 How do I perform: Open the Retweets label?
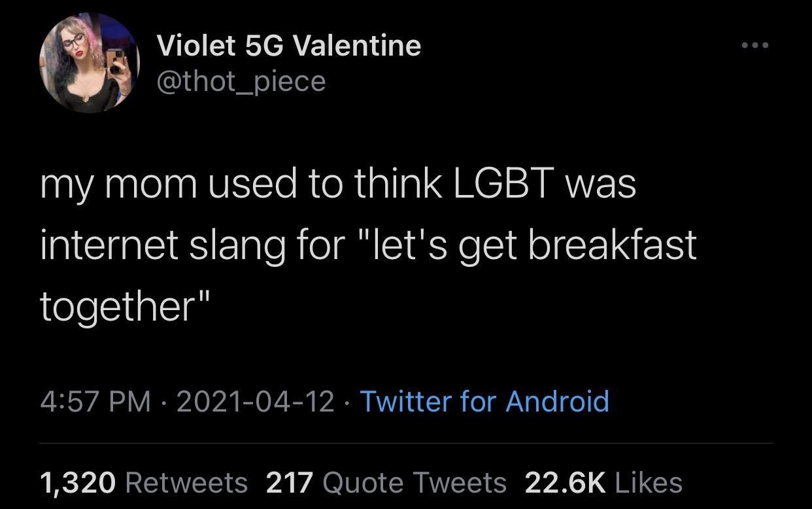(x=186, y=483)
